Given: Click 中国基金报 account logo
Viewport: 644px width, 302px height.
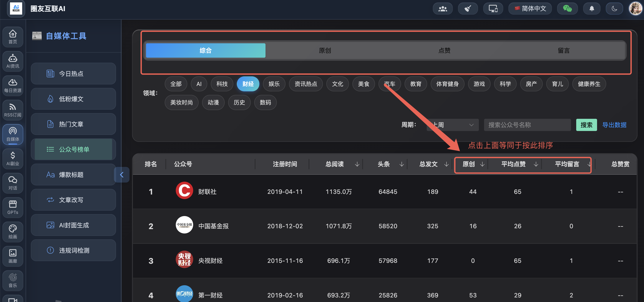Looking at the screenshot, I should tap(184, 225).
